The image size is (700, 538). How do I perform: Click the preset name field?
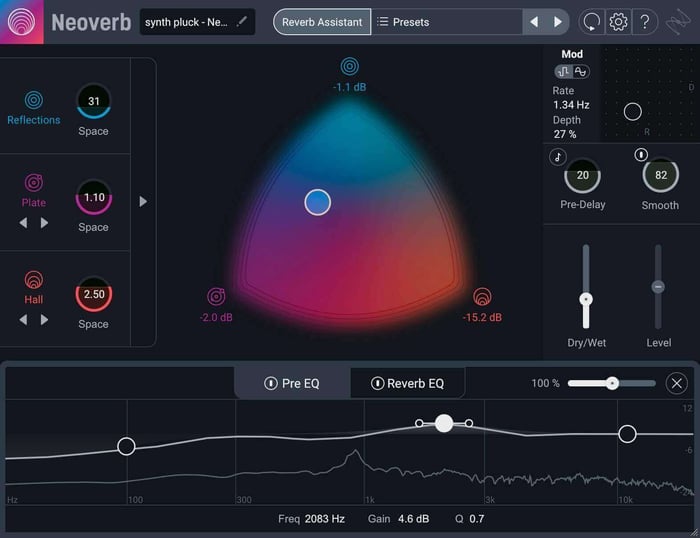click(197, 22)
